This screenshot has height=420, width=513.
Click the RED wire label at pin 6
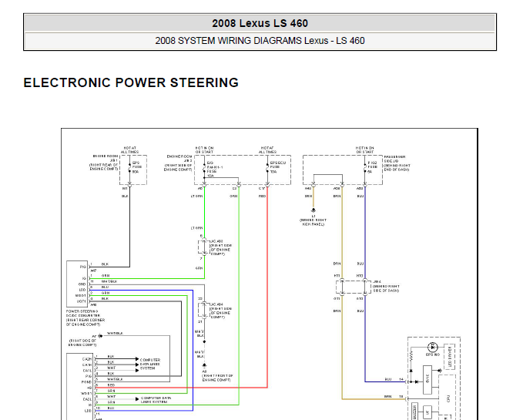tap(111, 385)
